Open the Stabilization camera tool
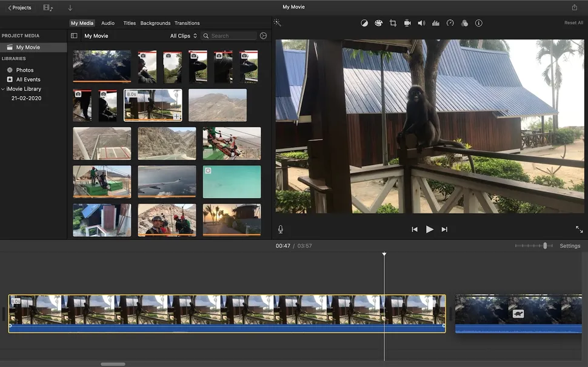Viewport: 588px width, 367px height. pyautogui.click(x=407, y=23)
